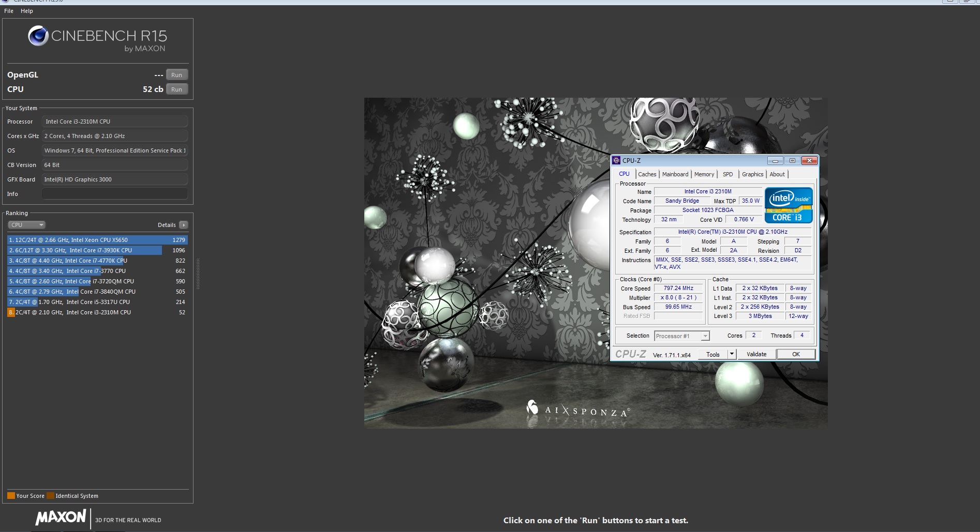Viewport: 980px width, 532px height.
Task: Click the Max TDP value 35.0 W
Action: [x=750, y=201]
